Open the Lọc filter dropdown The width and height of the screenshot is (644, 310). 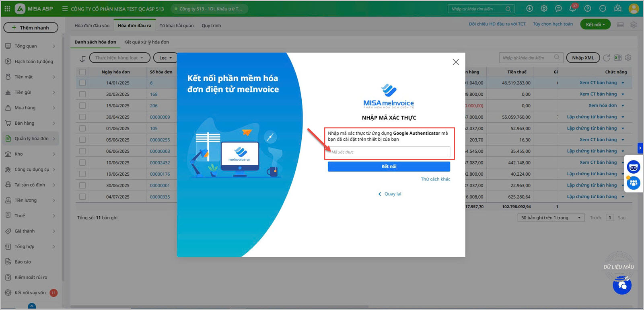(x=165, y=58)
